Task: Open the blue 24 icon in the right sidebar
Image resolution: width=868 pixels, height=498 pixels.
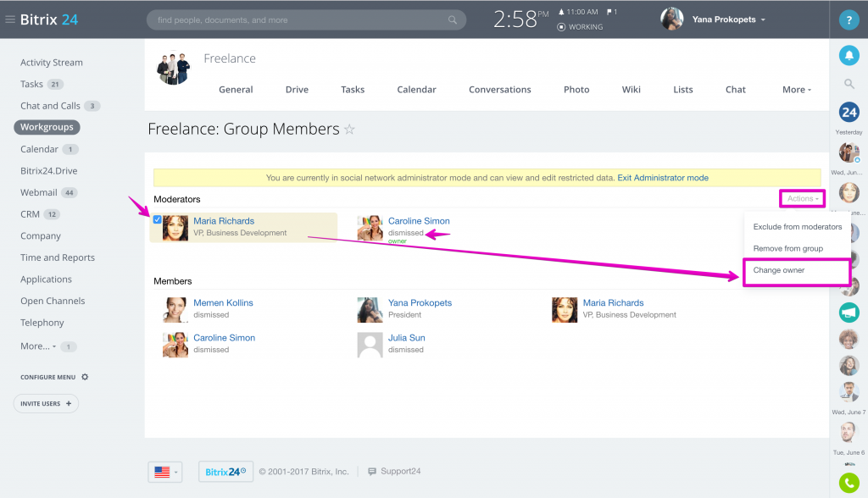Action: pyautogui.click(x=849, y=113)
